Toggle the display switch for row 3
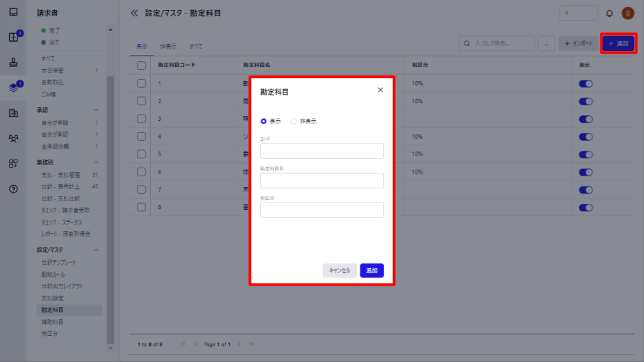644x362 pixels. click(x=586, y=119)
